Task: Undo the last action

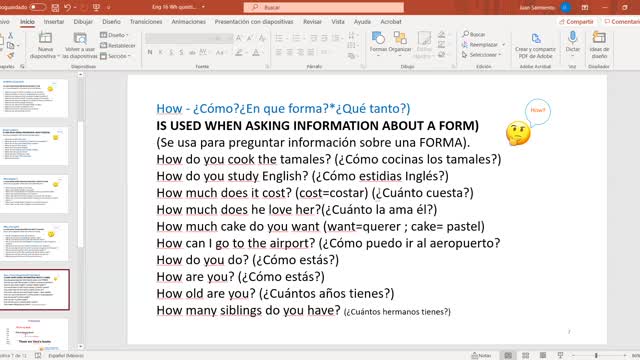Action: (68, 7)
